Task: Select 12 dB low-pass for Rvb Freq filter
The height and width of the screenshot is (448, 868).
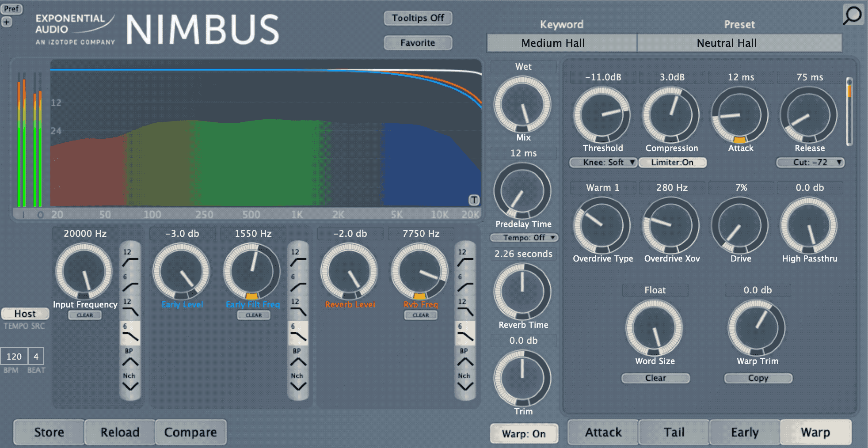Action: click(x=465, y=308)
